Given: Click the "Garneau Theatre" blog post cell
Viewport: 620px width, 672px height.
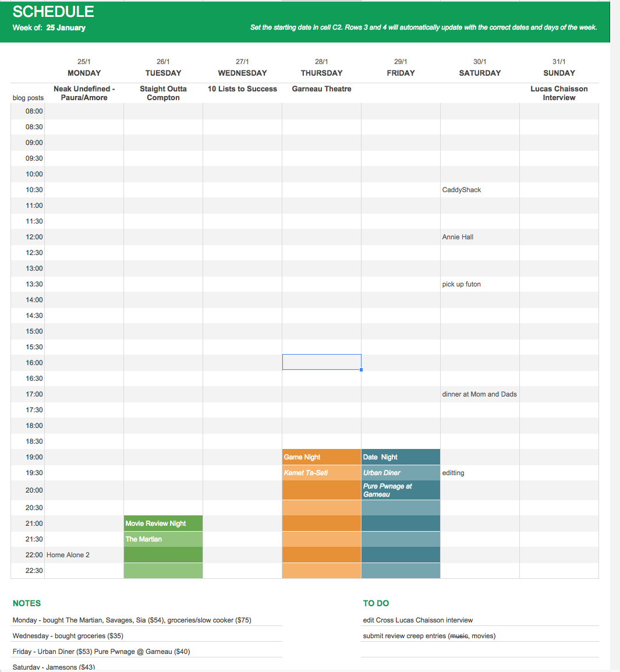Looking at the screenshot, I should tap(321, 89).
